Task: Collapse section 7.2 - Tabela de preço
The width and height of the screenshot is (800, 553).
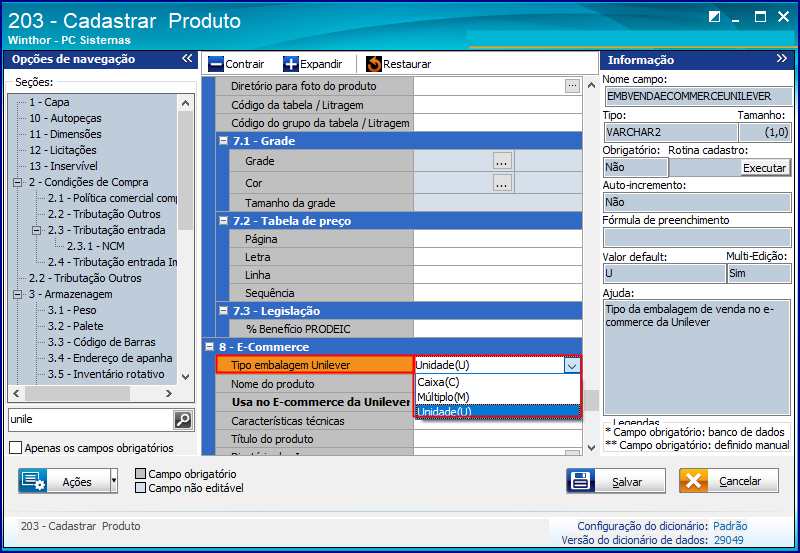Action: (223, 221)
